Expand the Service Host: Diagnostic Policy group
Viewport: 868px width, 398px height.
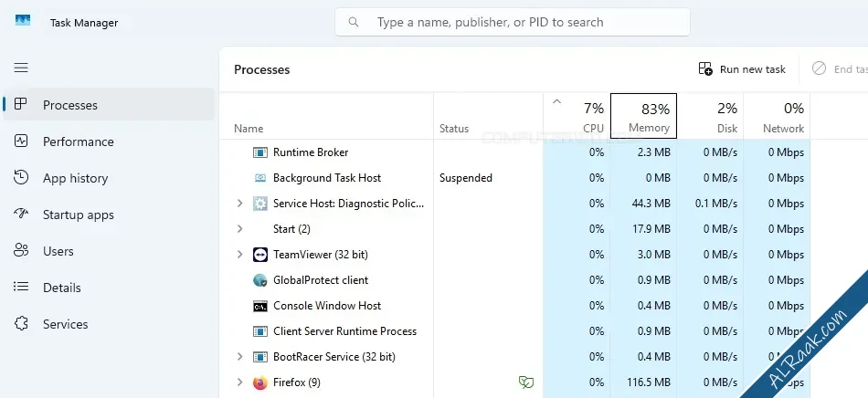(x=239, y=204)
